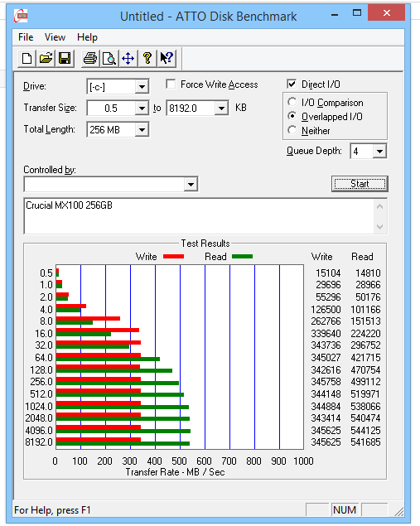This screenshot has width=420, height=526.
Task: Uncheck the Direct I/O checkbox
Action: [x=292, y=84]
